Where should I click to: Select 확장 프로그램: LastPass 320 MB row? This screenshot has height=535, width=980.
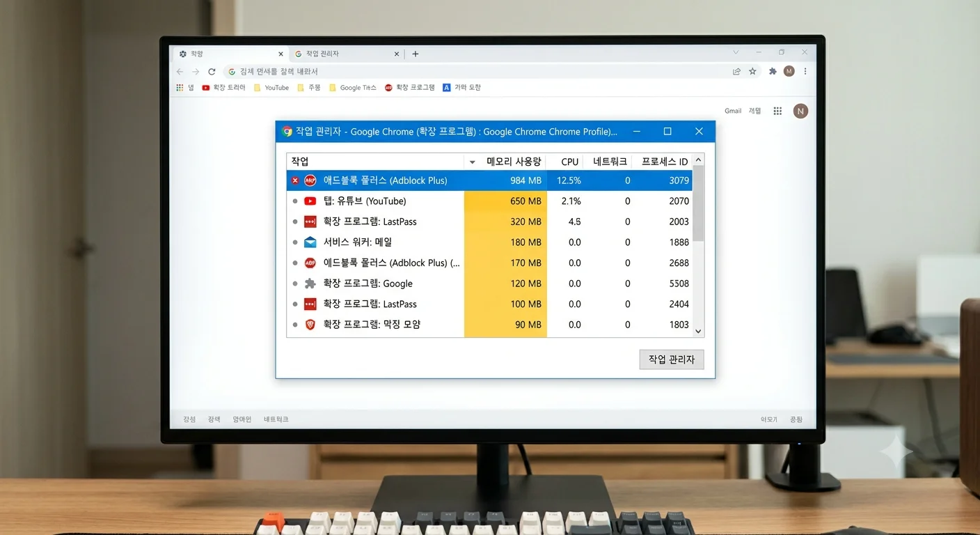pyautogui.click(x=490, y=222)
